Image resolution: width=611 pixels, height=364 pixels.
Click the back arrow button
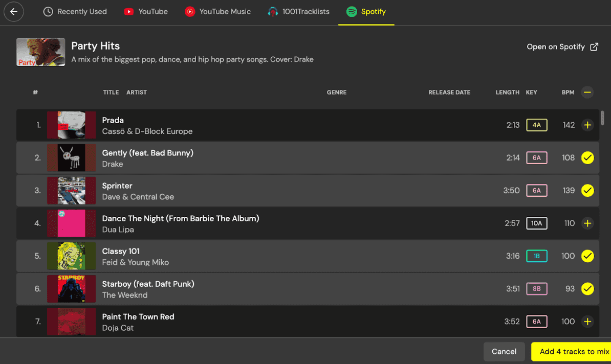pos(14,12)
